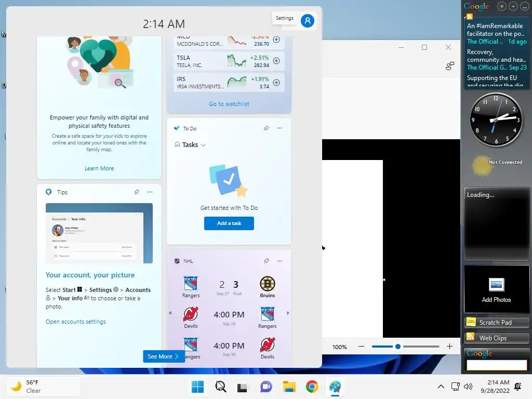Image resolution: width=532 pixels, height=399 pixels.
Task: Adjust Paint zoom slider handle
Action: 397,347
